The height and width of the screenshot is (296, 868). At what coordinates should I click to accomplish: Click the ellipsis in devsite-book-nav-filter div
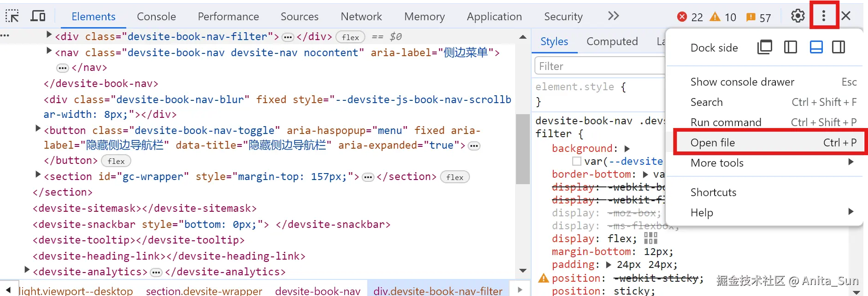[x=288, y=37]
